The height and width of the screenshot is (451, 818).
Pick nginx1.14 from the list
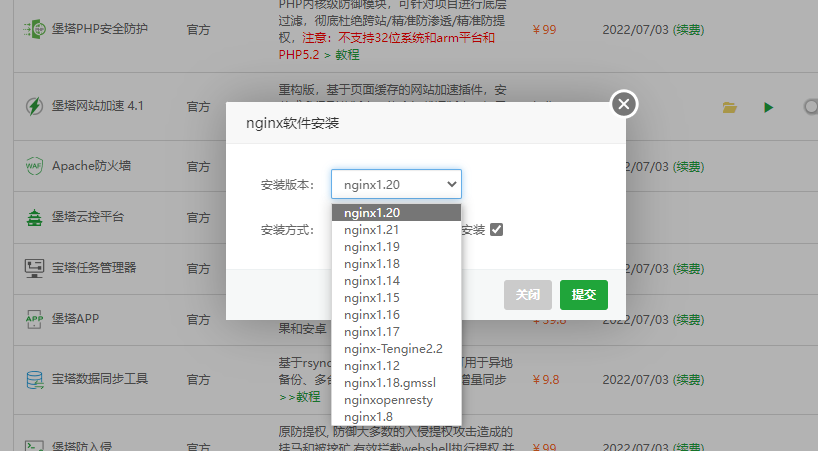point(396,281)
